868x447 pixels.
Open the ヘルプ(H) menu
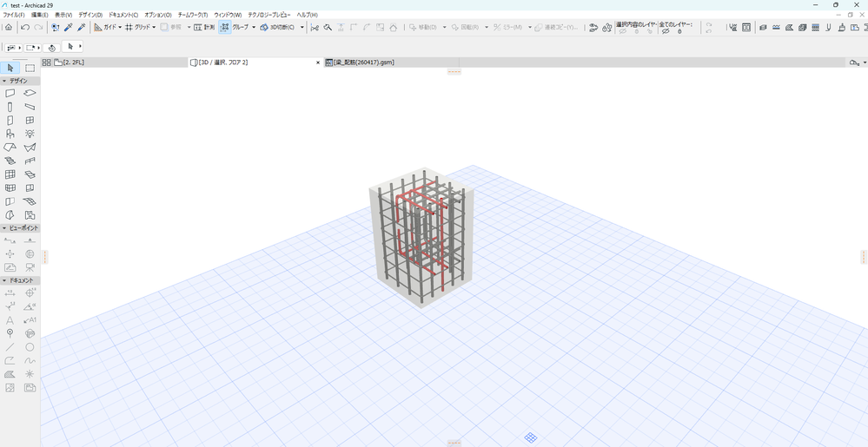(308, 15)
